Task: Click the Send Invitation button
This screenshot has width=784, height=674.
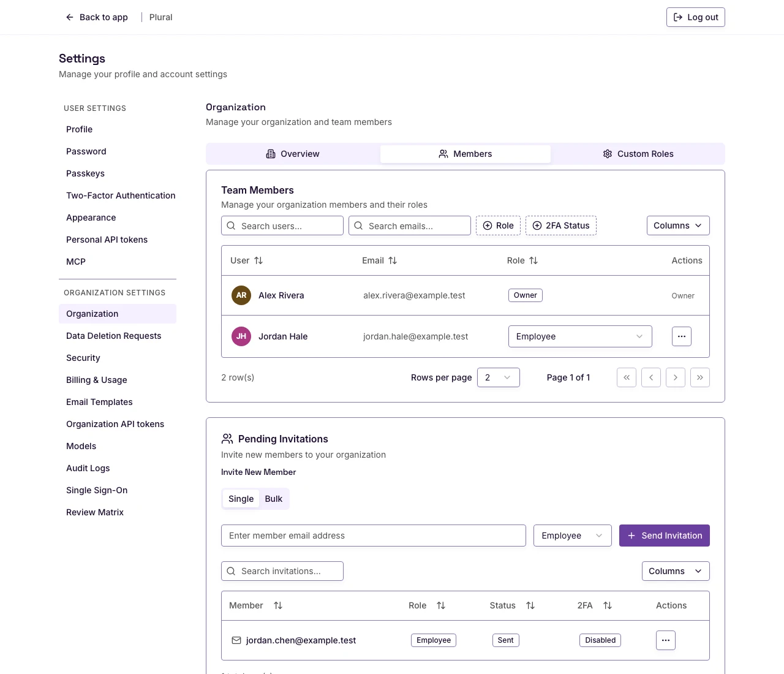Action: [x=665, y=536]
